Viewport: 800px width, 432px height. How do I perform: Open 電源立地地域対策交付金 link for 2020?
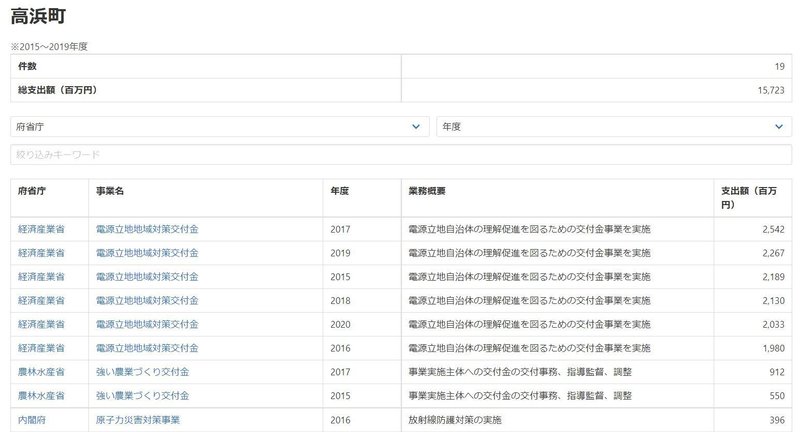pyautogui.click(x=147, y=324)
